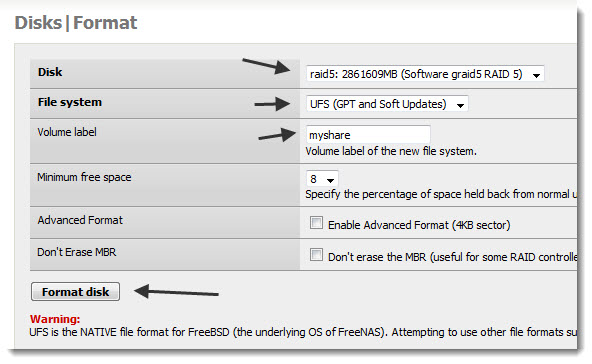
Task: Click the Disks | Format page heading
Action: (x=76, y=23)
